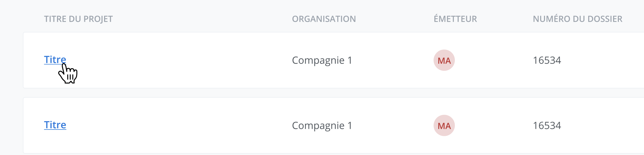The image size is (644, 155).
Task: Select dossier number 16534 in the second row
Action: pos(547,126)
